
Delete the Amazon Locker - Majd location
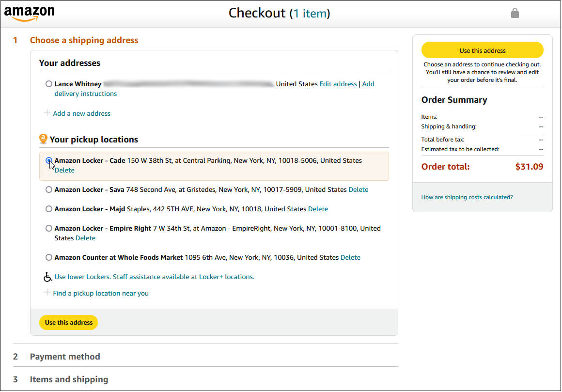[x=318, y=209]
